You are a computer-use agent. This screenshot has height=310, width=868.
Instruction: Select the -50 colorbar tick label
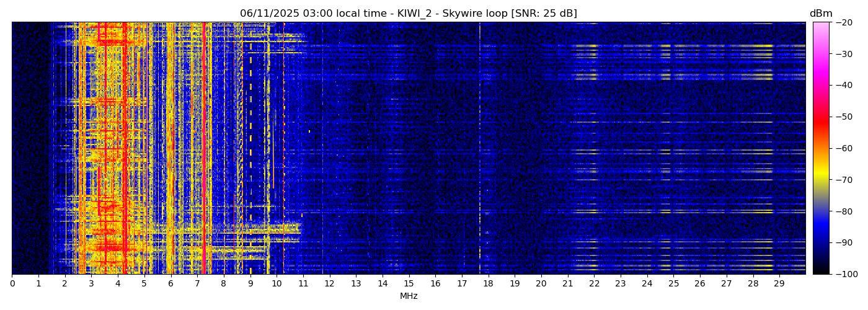click(844, 117)
